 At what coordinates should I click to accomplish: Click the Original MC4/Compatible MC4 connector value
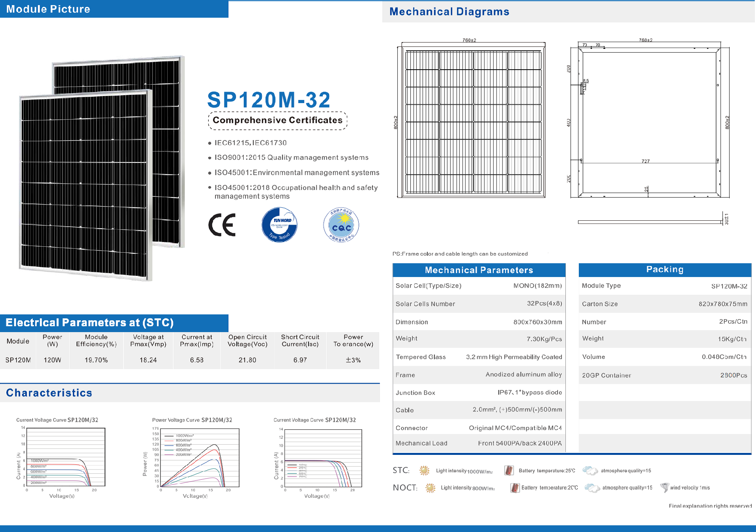pos(515,428)
